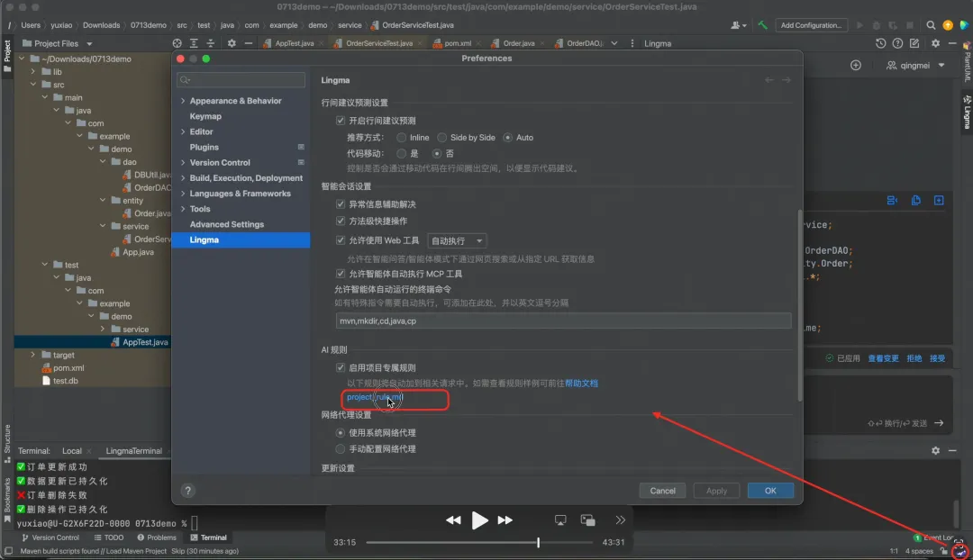This screenshot has width=973, height=560.
Task: Select the Side by Side radio button
Action: pyautogui.click(x=441, y=138)
